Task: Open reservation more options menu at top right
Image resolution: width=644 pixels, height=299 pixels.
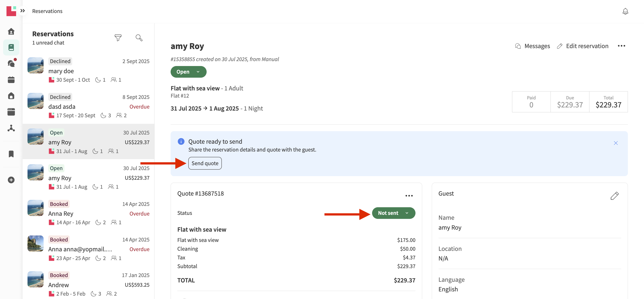Action: 621,46
